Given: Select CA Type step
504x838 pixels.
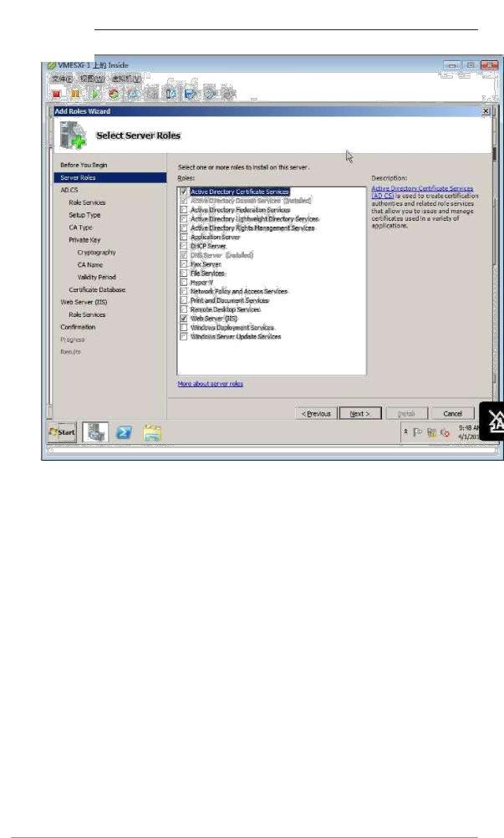Looking at the screenshot, I should point(80,227).
